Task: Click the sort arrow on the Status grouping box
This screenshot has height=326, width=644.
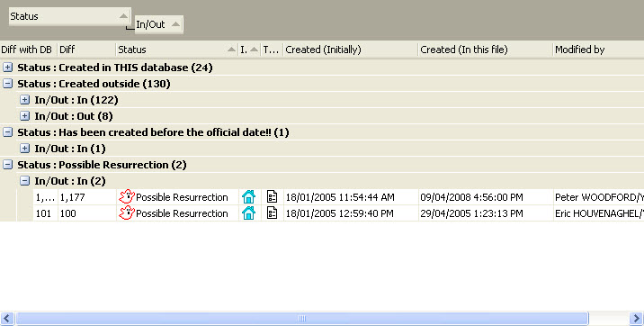Action: (x=123, y=16)
